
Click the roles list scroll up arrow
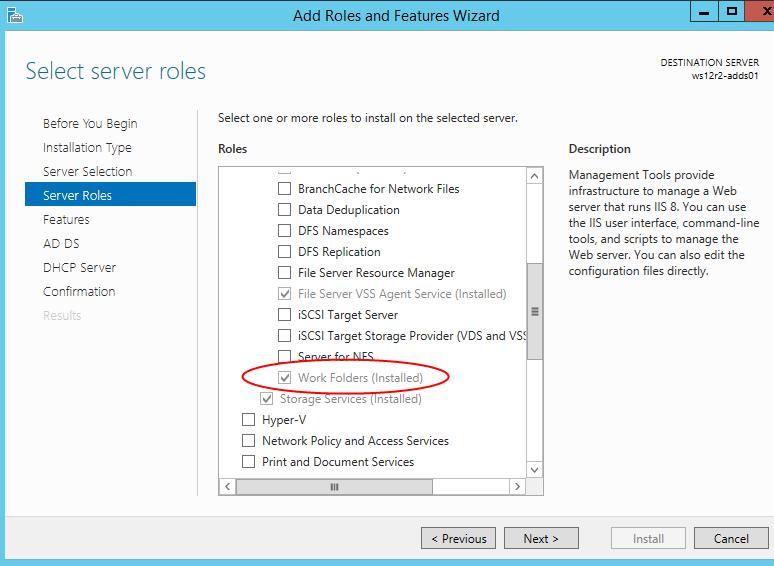coord(535,176)
